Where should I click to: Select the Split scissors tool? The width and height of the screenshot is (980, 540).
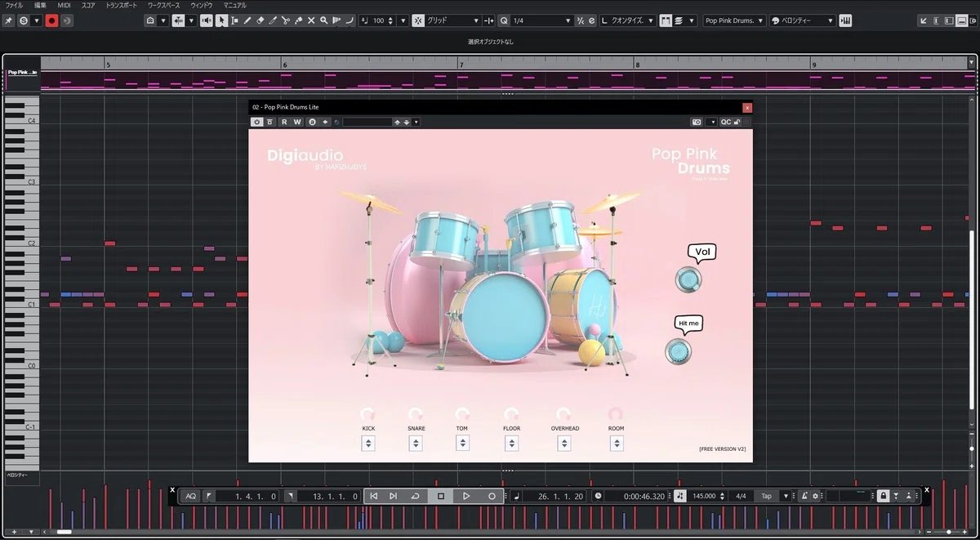click(286, 20)
